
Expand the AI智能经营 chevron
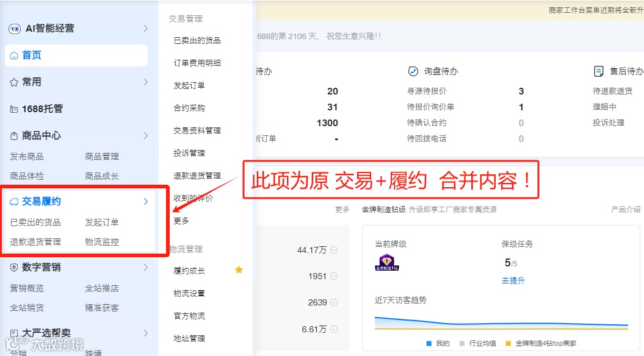pyautogui.click(x=146, y=28)
